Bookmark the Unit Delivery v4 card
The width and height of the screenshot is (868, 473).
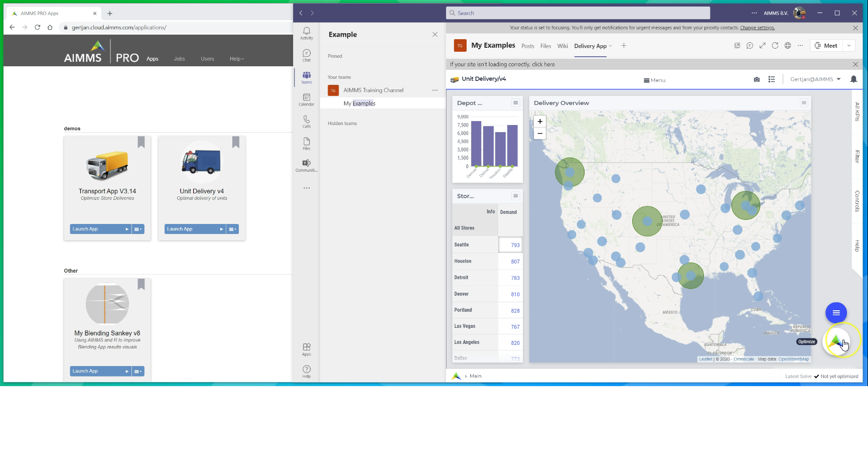[236, 142]
